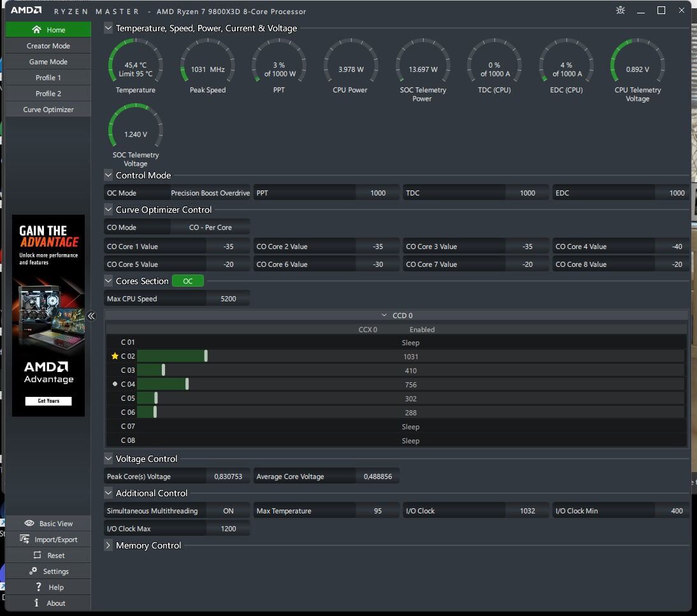
Task: Click the PPT 1000 value field
Action: click(377, 193)
